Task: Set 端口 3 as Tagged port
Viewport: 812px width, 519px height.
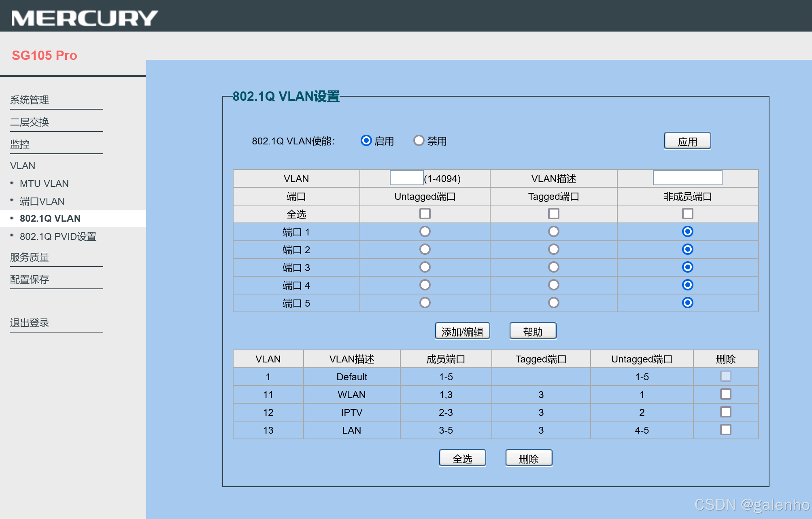Action: [553, 267]
